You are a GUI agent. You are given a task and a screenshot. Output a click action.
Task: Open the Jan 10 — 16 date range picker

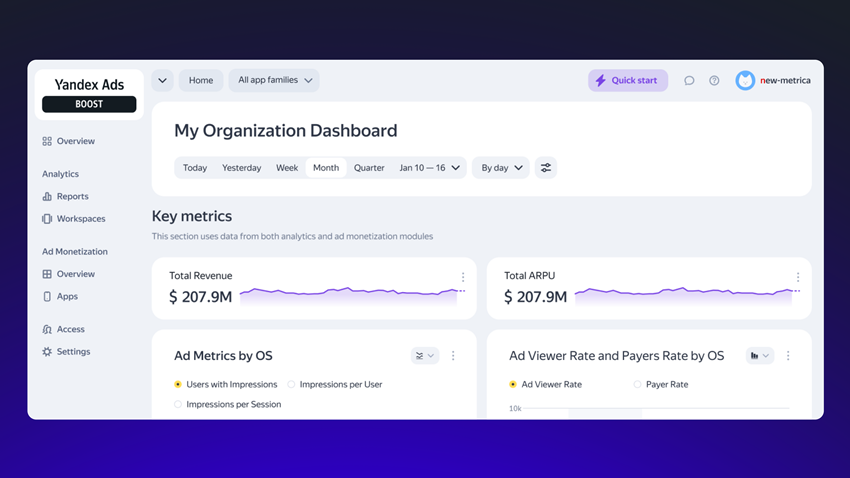(x=430, y=168)
